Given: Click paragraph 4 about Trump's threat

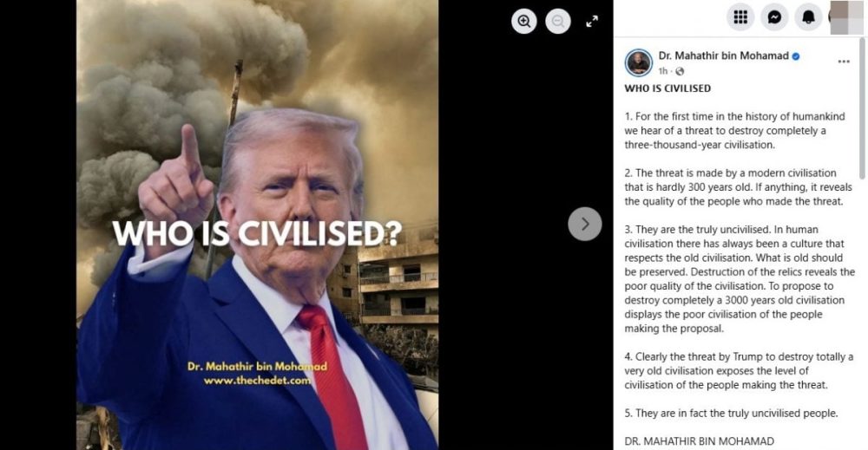Looking at the screenshot, I should pyautogui.click(x=739, y=370).
